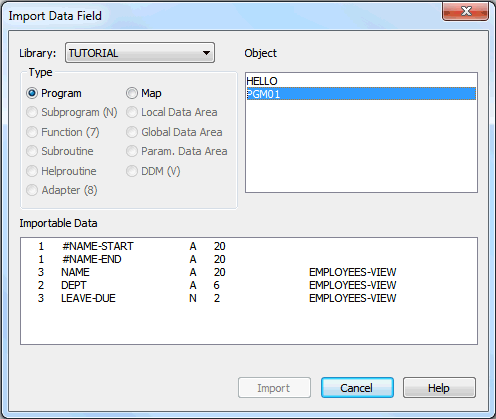The image size is (496, 419).
Task: Open the Library dropdown showing TUTORIAL
Action: (140, 53)
